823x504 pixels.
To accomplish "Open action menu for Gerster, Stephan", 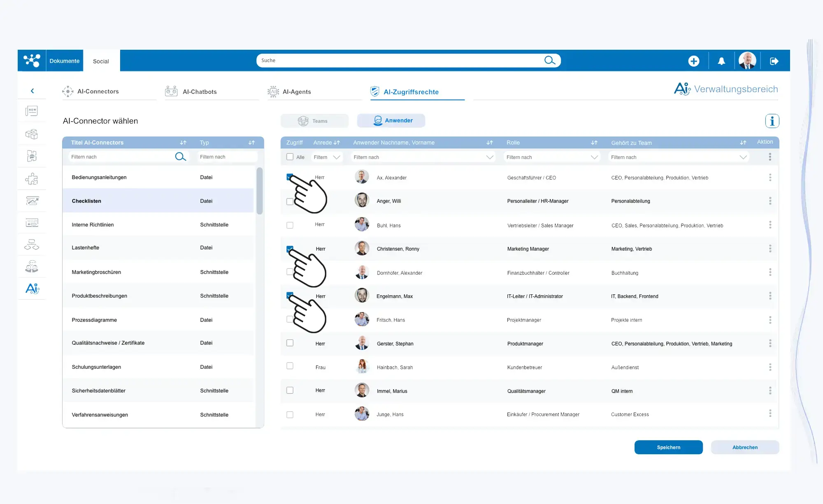I will tap(770, 343).
